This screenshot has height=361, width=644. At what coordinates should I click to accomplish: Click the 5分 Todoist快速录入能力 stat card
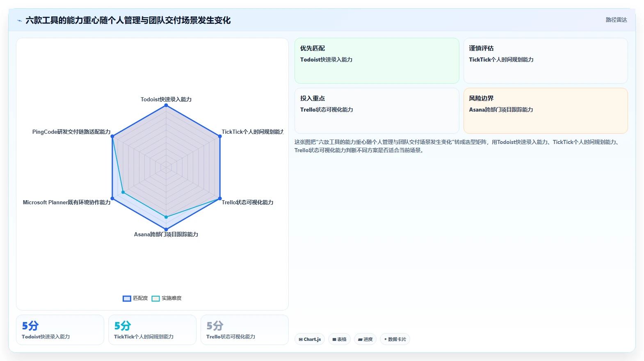tap(60, 330)
